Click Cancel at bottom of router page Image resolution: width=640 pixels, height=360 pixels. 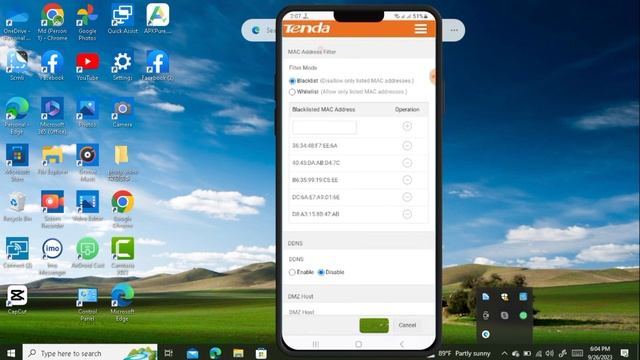[407, 325]
